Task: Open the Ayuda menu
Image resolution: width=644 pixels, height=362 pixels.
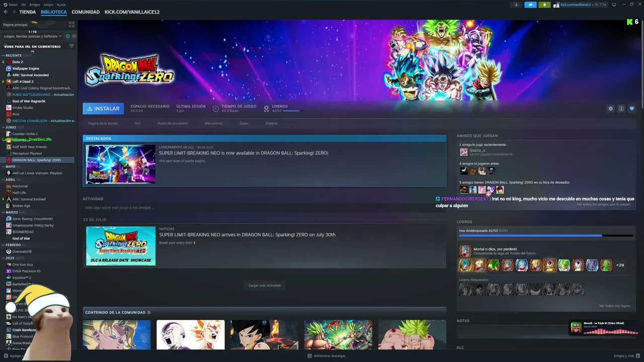Action: 61,5
